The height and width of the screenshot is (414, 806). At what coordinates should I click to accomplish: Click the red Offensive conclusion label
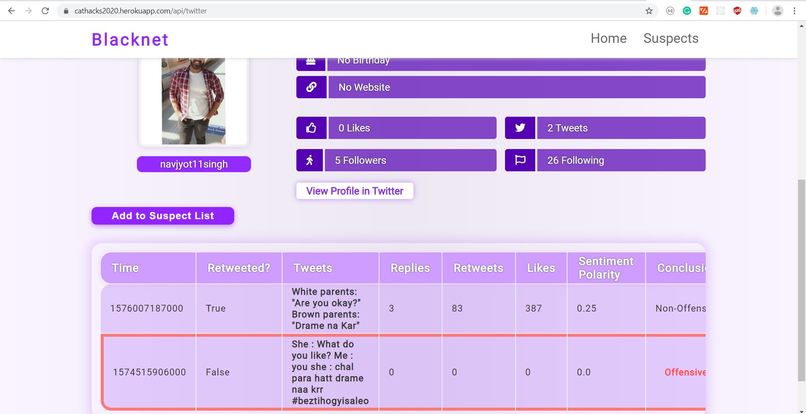coord(685,372)
